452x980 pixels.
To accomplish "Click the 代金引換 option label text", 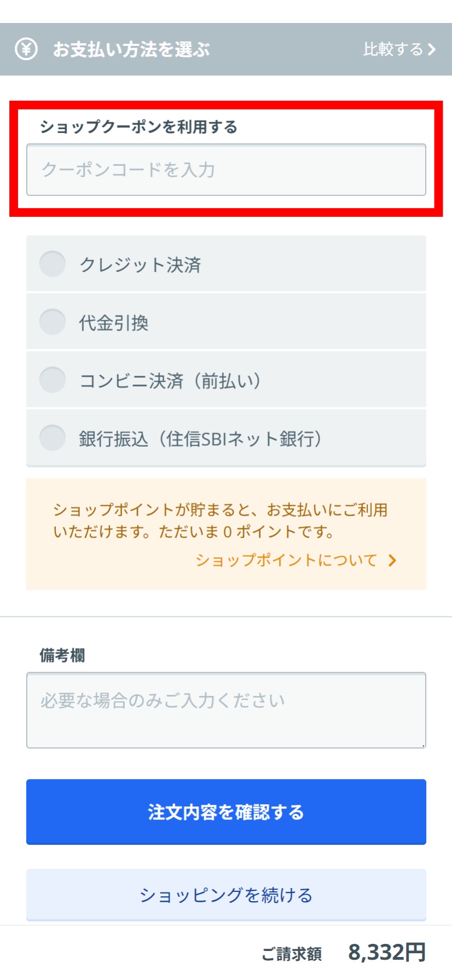I will pos(114,323).
